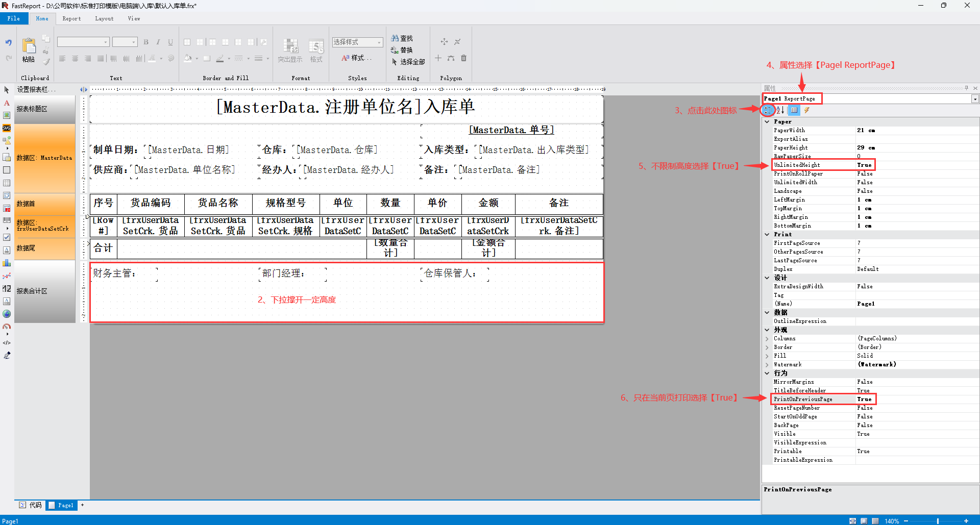
Task: Click the Polygon move point icon
Action: click(444, 42)
